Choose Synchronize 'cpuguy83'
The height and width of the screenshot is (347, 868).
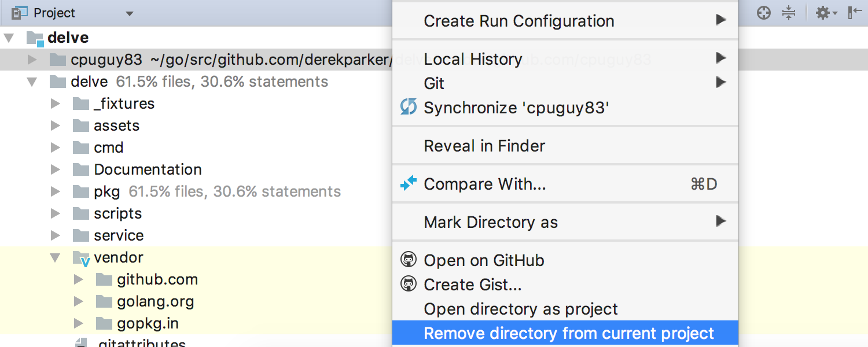(565, 108)
